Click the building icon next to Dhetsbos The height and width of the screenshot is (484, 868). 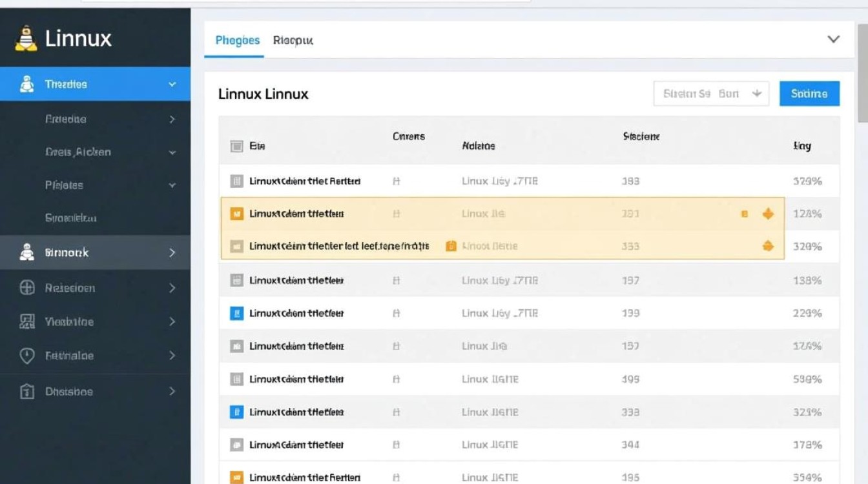27,391
